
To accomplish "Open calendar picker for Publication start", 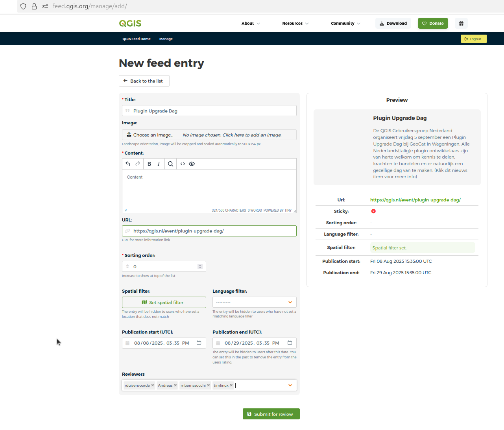I will [199, 343].
